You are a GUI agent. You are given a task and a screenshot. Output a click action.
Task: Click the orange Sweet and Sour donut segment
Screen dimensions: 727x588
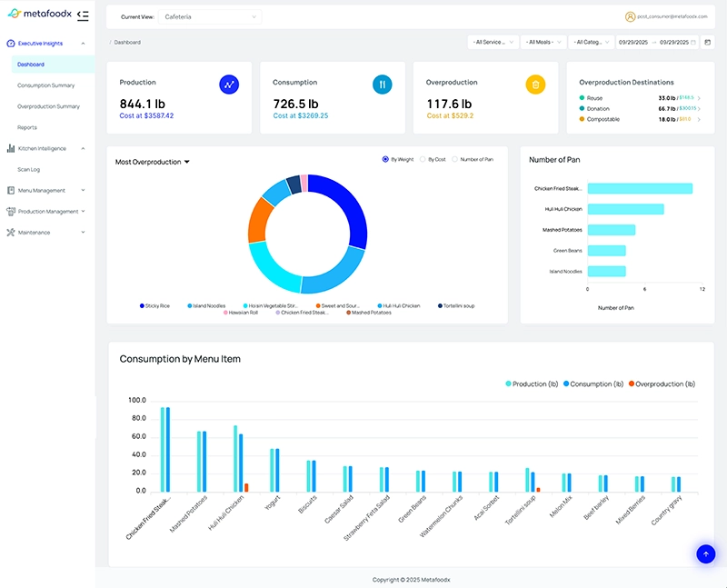259,223
